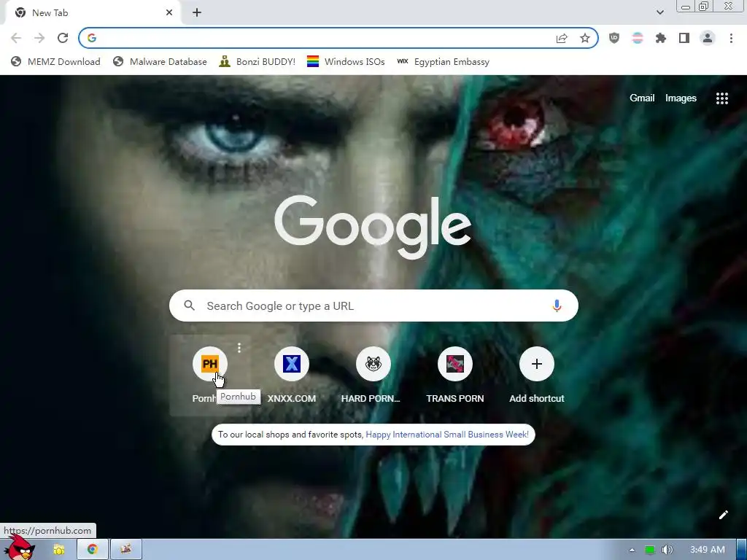Open Customize Chrome pencil icon

(x=723, y=515)
